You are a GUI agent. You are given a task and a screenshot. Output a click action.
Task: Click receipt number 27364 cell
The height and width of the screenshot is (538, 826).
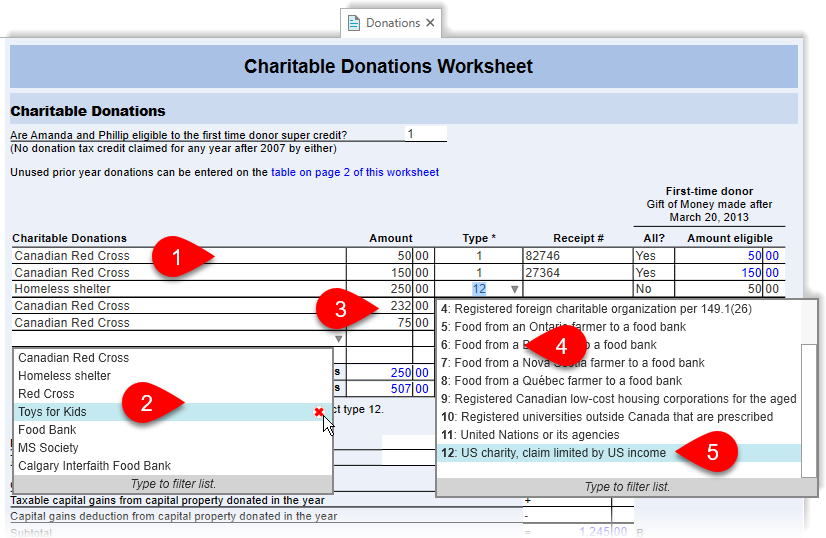tap(577, 272)
